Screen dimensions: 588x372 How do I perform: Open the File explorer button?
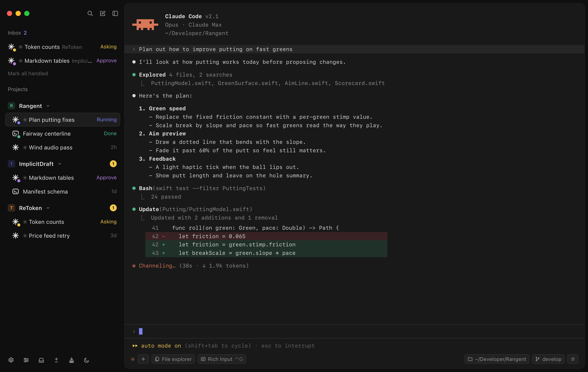[173, 359]
